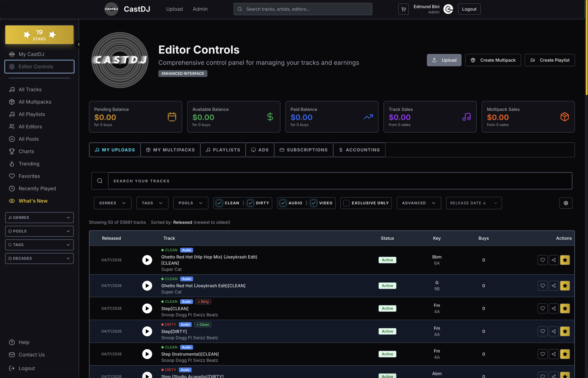Image resolution: width=588 pixels, height=378 pixels.
Task: Enable the Exclusive Only filter
Action: point(346,203)
